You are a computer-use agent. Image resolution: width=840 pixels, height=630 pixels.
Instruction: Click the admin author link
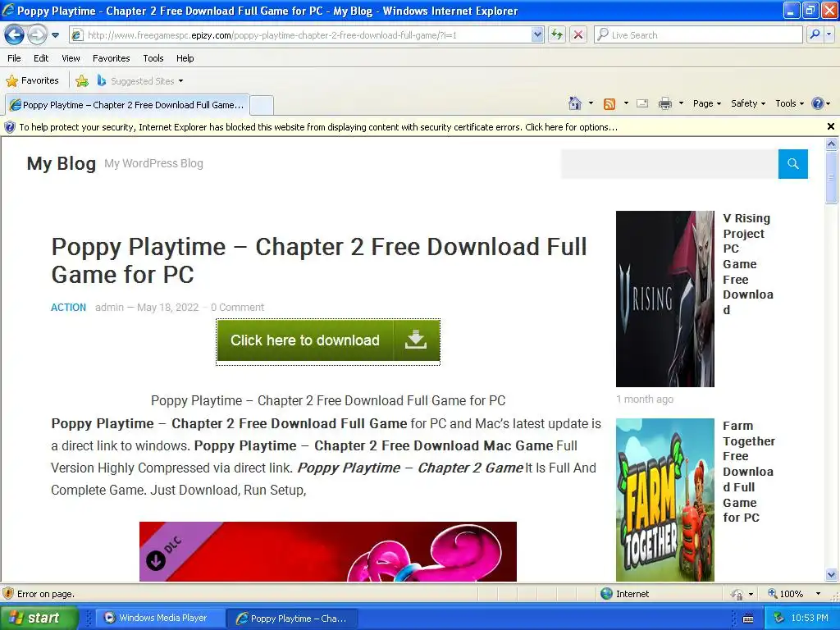click(x=109, y=308)
